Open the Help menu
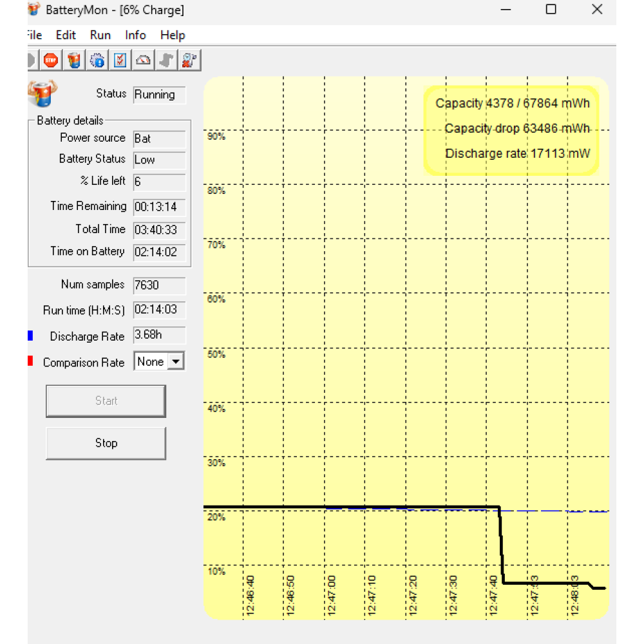644x644 pixels. coord(172,35)
